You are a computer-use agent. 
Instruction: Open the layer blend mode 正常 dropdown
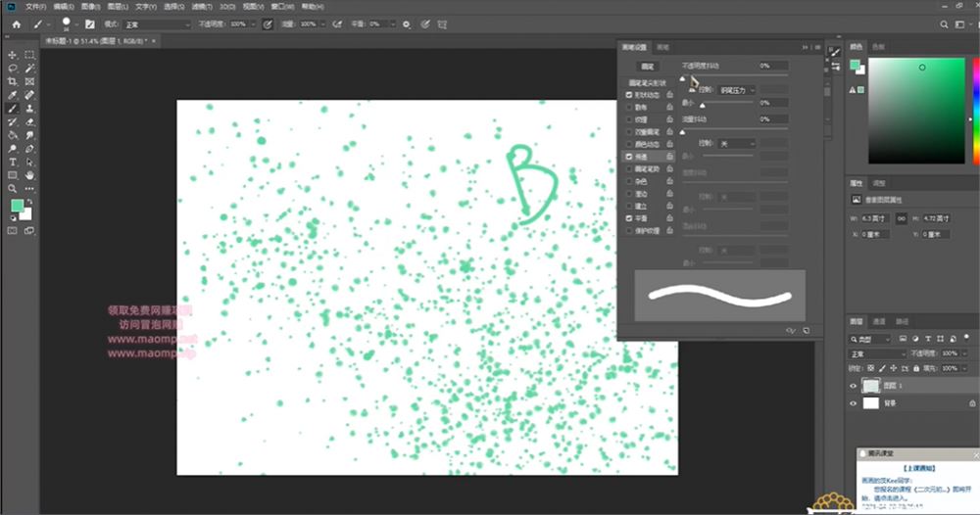[x=877, y=354]
